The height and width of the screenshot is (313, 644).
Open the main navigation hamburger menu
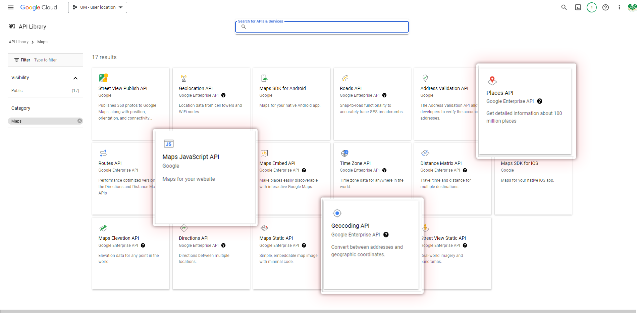(11, 7)
